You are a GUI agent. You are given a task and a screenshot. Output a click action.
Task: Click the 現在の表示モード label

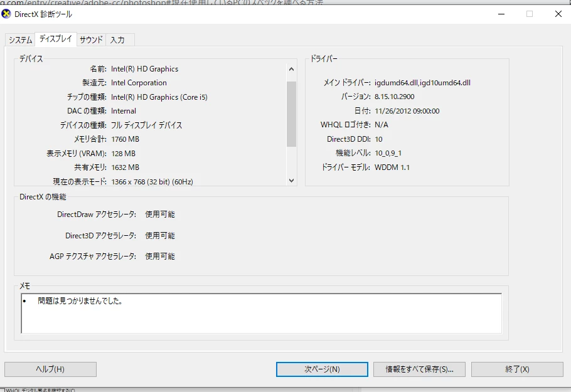tap(80, 182)
